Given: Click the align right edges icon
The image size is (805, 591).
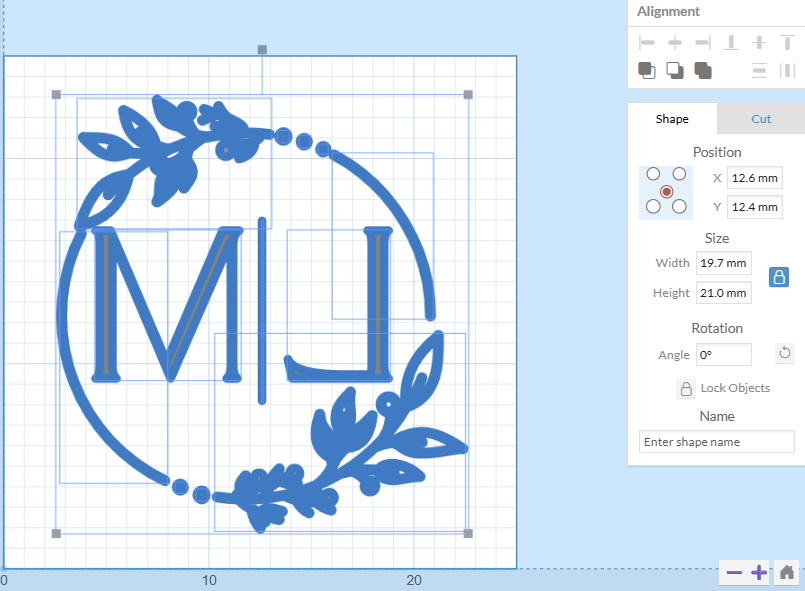Looking at the screenshot, I should pyautogui.click(x=702, y=42).
